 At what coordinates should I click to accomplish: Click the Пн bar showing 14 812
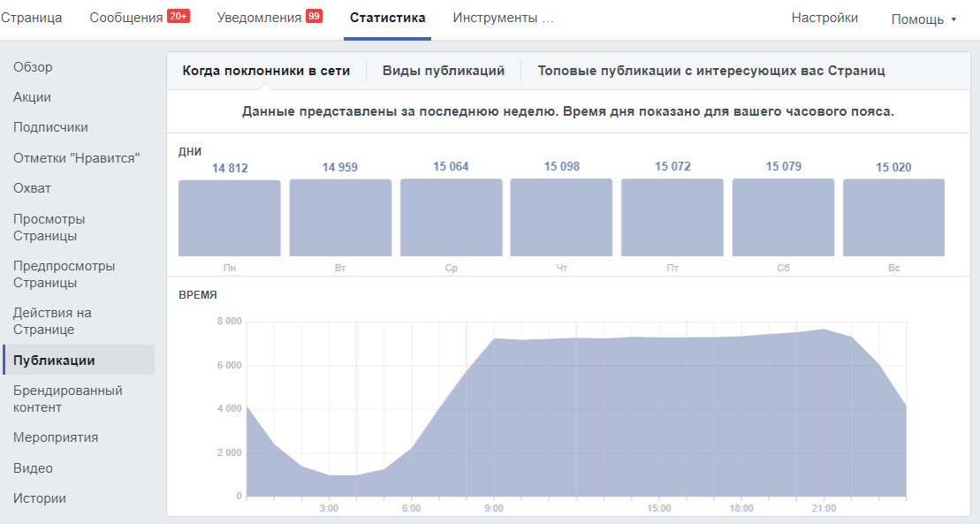tap(230, 216)
